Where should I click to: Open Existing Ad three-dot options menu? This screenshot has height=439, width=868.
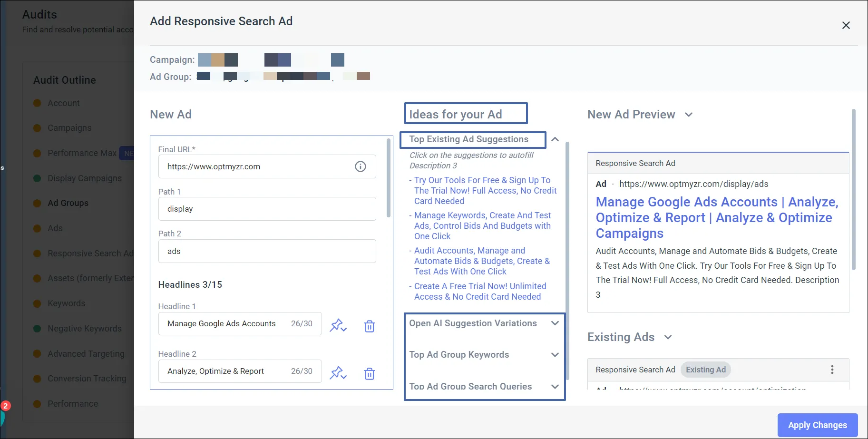coord(832,370)
